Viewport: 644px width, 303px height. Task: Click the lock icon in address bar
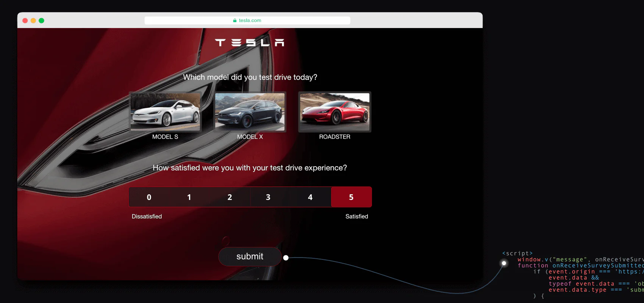point(235,20)
